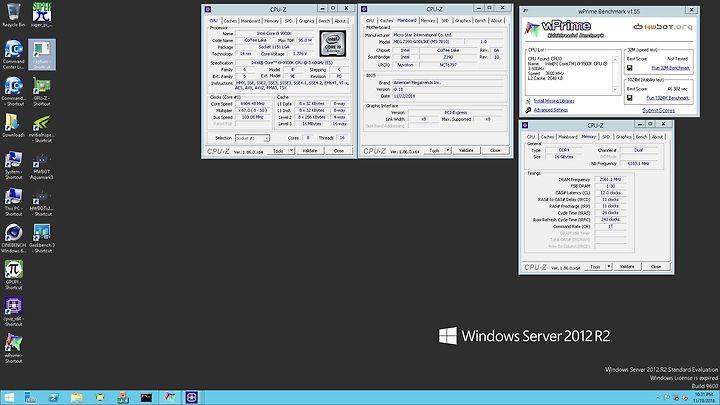
Task: Open the Selection Socket #1 dropdown in CPU-Z
Action: coord(252,138)
